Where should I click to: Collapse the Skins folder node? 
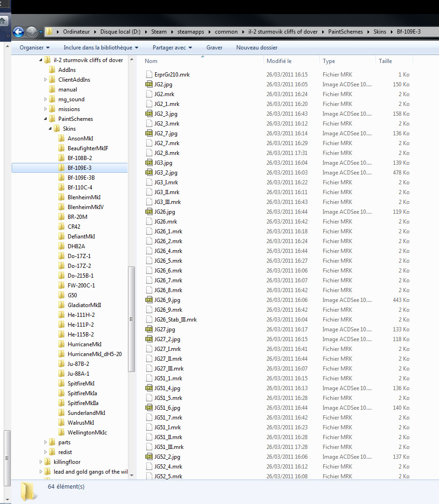pyautogui.click(x=50, y=129)
